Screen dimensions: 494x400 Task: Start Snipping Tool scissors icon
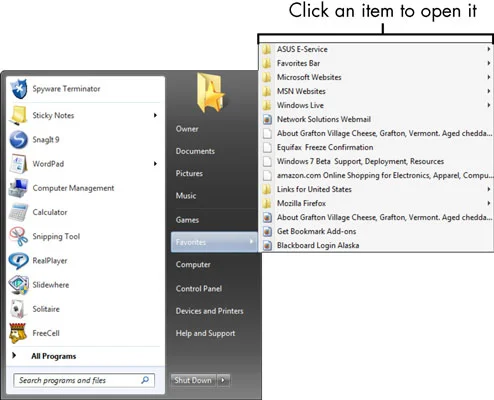tap(18, 236)
